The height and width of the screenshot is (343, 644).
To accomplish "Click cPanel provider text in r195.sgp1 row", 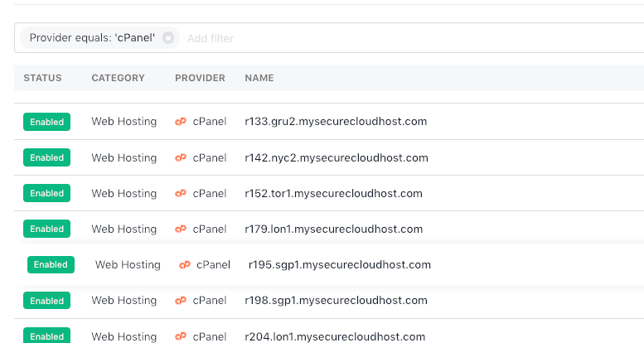I will [213, 265].
